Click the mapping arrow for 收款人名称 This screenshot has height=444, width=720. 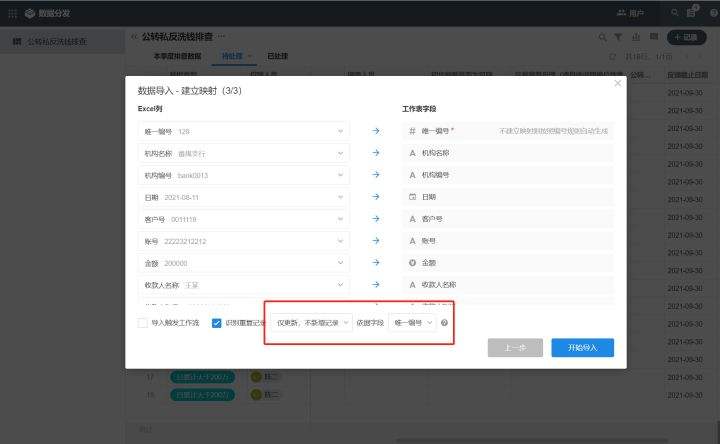(376, 285)
